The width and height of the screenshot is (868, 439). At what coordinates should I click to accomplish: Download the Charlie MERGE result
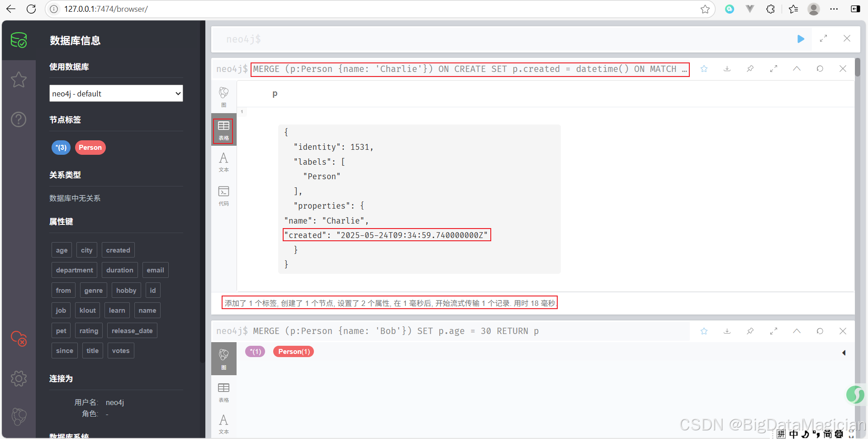pyautogui.click(x=727, y=69)
